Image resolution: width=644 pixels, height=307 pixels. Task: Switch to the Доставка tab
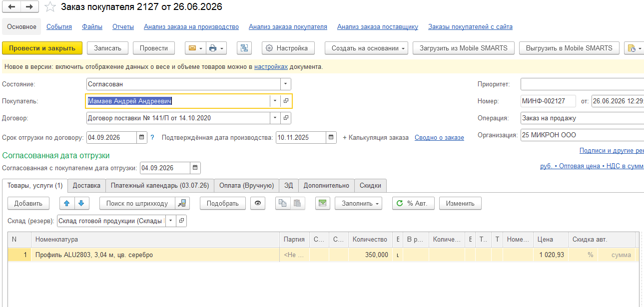pos(86,185)
